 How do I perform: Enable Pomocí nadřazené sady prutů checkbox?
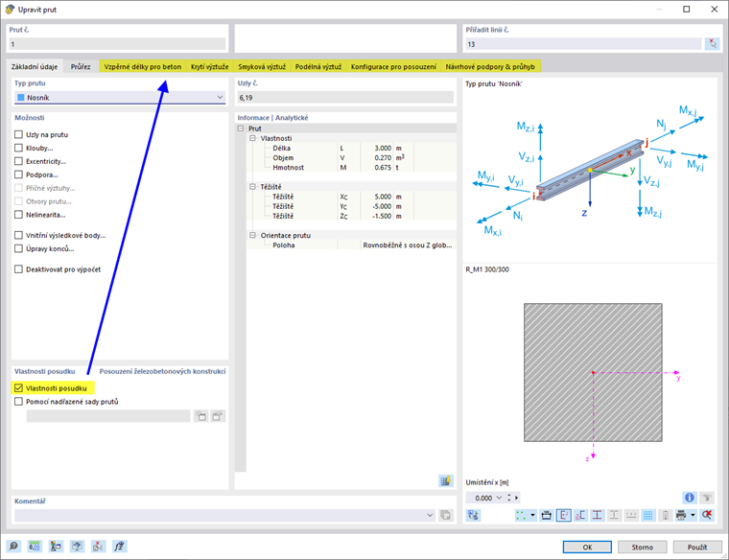[x=18, y=402]
